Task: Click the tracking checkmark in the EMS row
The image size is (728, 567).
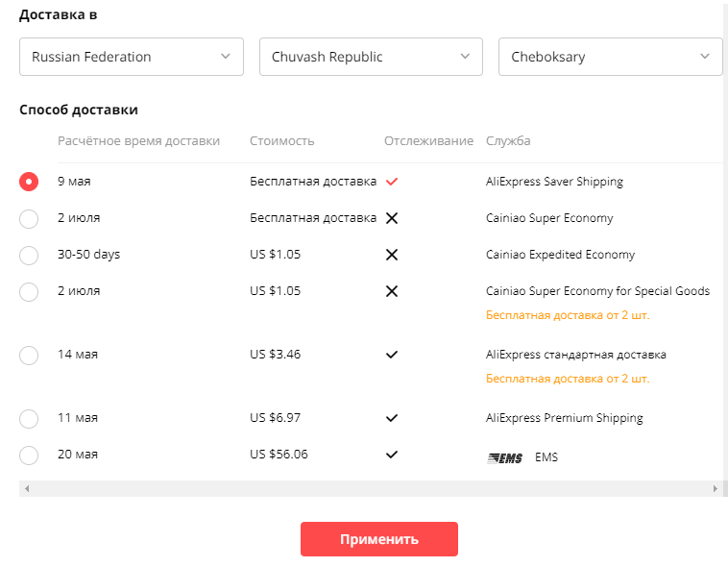Action: pyautogui.click(x=391, y=455)
